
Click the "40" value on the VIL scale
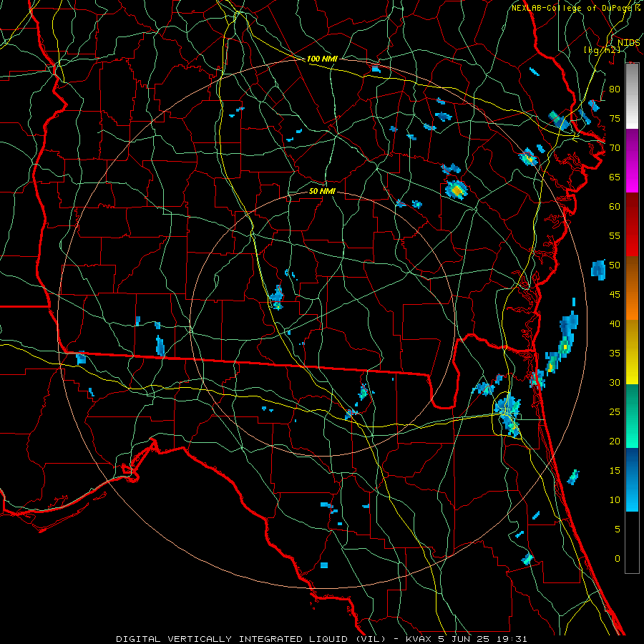[x=615, y=323]
